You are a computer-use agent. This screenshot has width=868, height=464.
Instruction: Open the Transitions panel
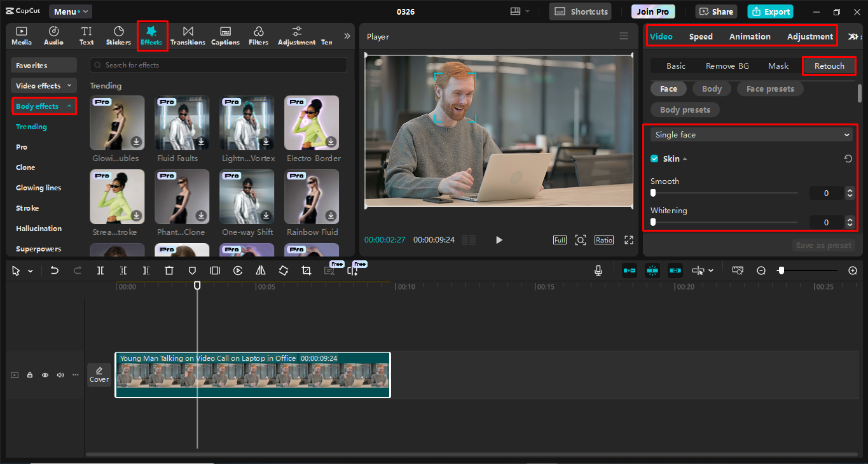click(x=188, y=36)
